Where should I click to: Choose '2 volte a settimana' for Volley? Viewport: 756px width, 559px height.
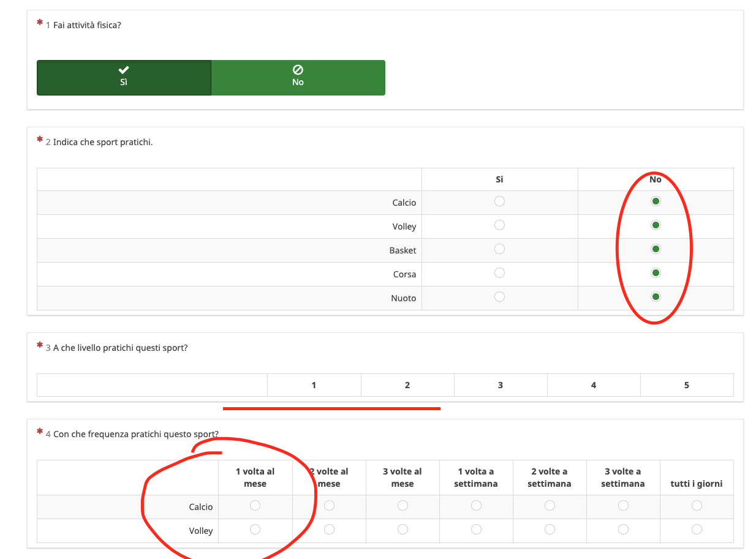[x=550, y=530]
